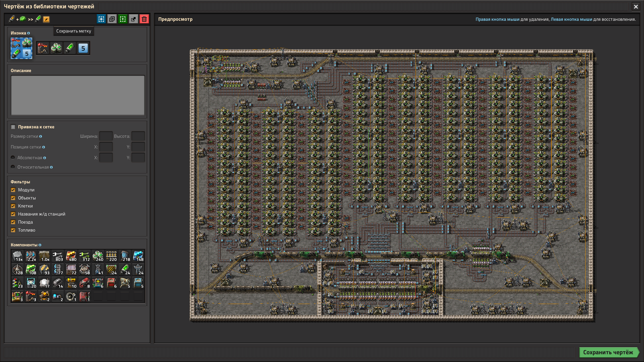Click the export blueprint string arrow button

133,19
